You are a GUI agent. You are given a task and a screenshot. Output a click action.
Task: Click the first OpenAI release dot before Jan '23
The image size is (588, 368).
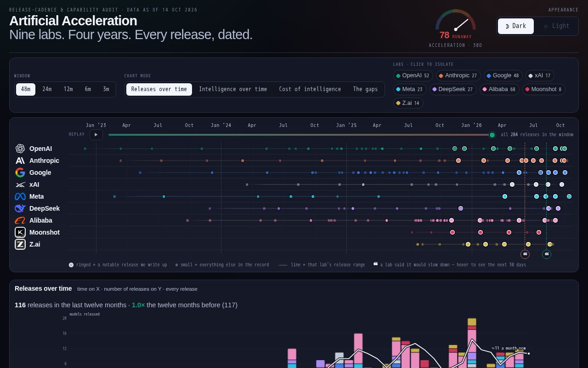pos(85,149)
